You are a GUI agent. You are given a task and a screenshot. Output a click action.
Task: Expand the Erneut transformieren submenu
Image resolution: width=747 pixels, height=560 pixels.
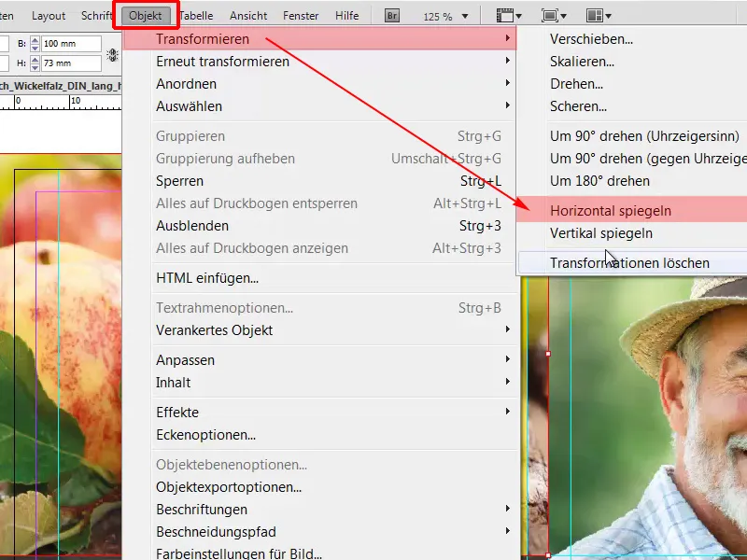point(319,62)
